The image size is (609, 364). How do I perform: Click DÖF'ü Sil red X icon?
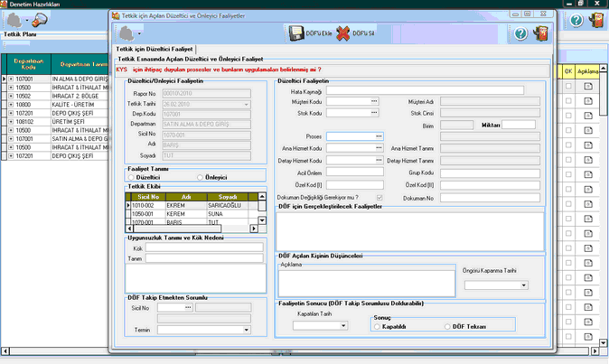click(343, 33)
